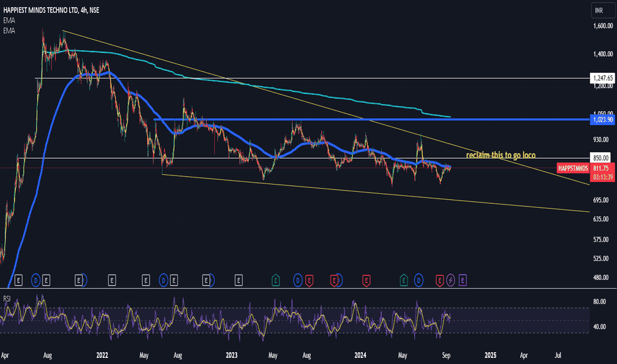Click the purple E earnings marker

(463, 280)
